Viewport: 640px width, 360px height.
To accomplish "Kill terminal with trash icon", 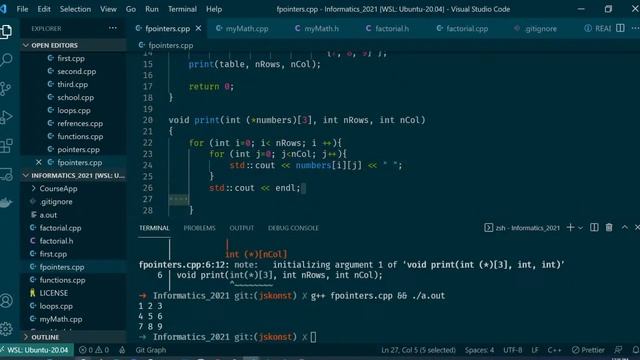I will [x=609, y=228].
